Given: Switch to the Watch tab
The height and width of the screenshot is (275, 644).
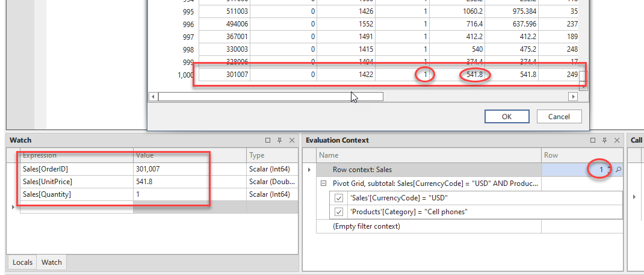Looking at the screenshot, I should point(52,262).
